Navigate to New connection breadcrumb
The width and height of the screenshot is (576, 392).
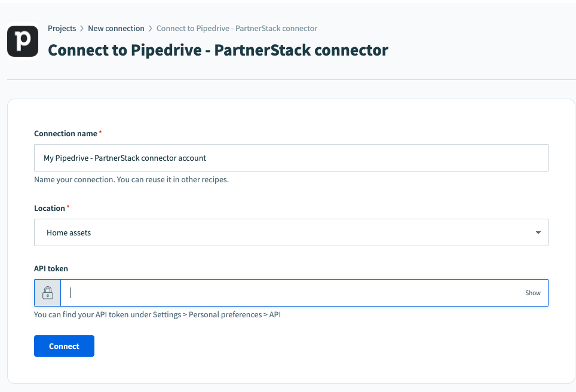pos(116,28)
